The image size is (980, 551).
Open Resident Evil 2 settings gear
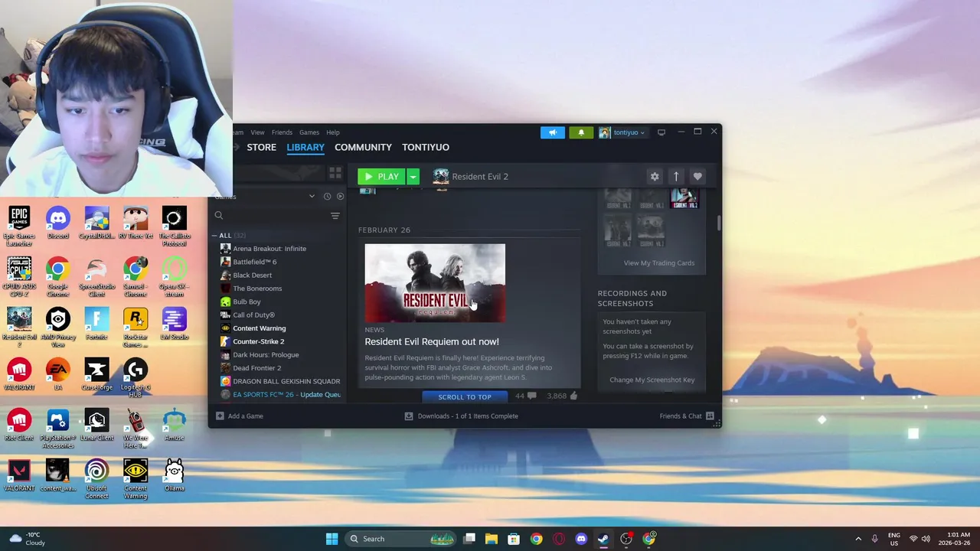click(655, 177)
